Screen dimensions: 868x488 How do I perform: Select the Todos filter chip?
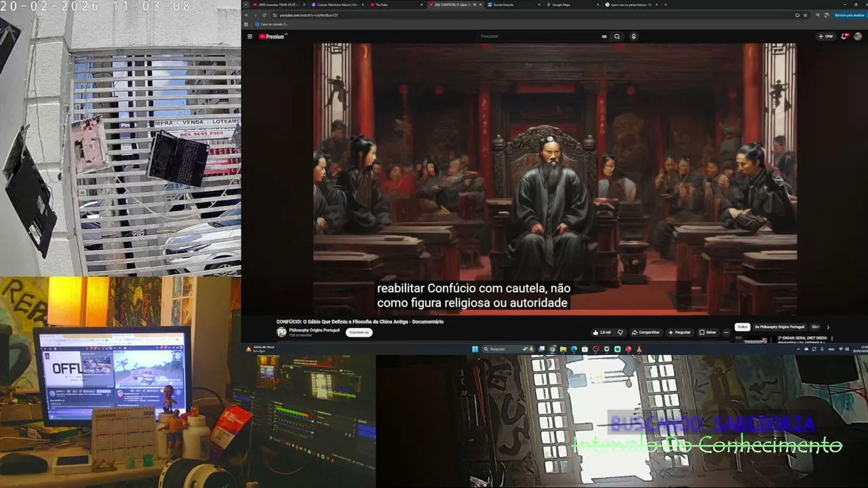pos(743,327)
